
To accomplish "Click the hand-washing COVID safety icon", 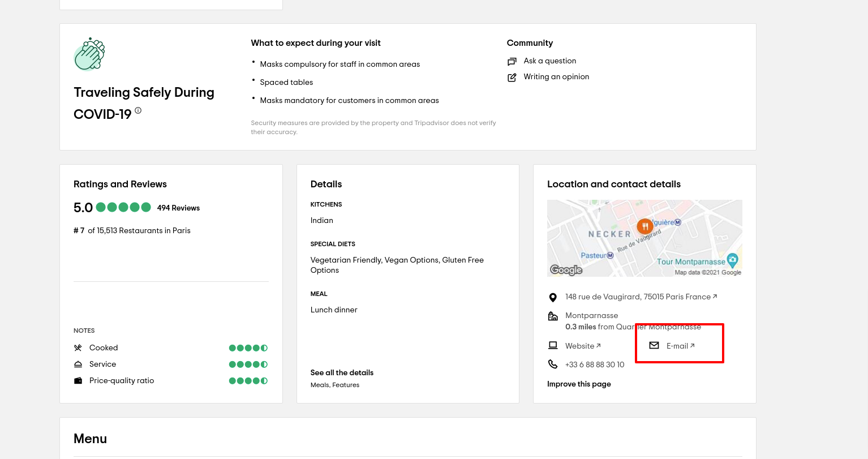I will point(89,53).
